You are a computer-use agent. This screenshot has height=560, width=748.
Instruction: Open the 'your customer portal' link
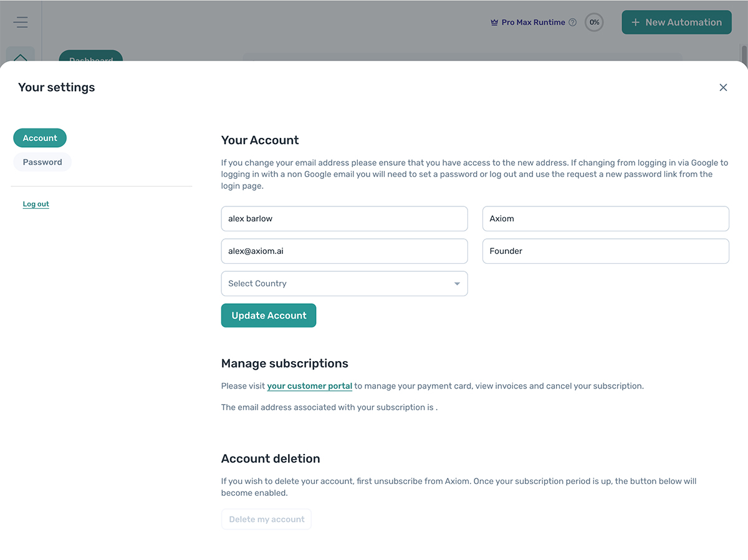tap(310, 386)
